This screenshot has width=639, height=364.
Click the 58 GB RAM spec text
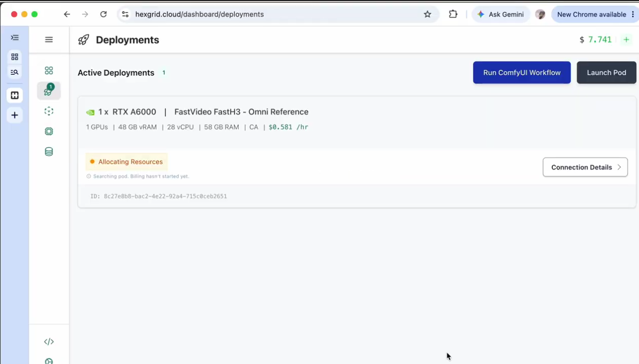221,127
